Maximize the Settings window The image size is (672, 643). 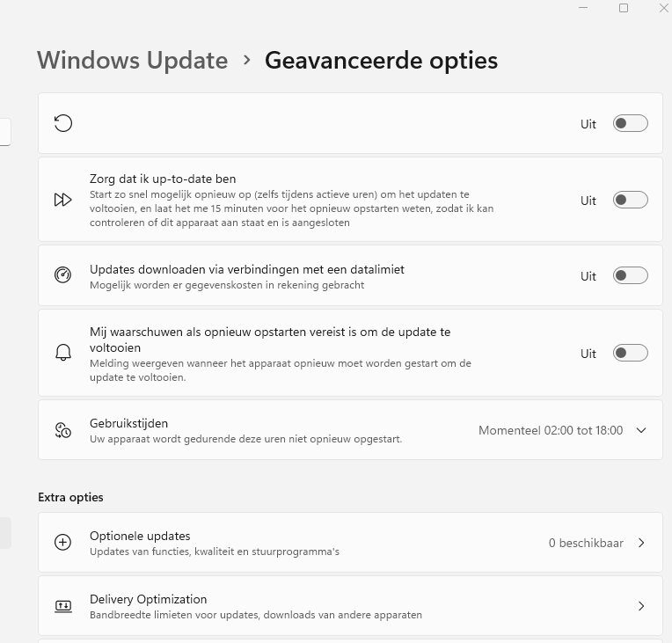(624, 8)
